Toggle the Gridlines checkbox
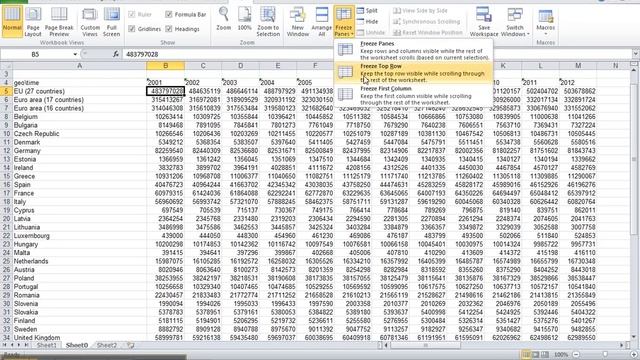Image resolution: width=640 pixels, height=360 pixels. pos(131,29)
